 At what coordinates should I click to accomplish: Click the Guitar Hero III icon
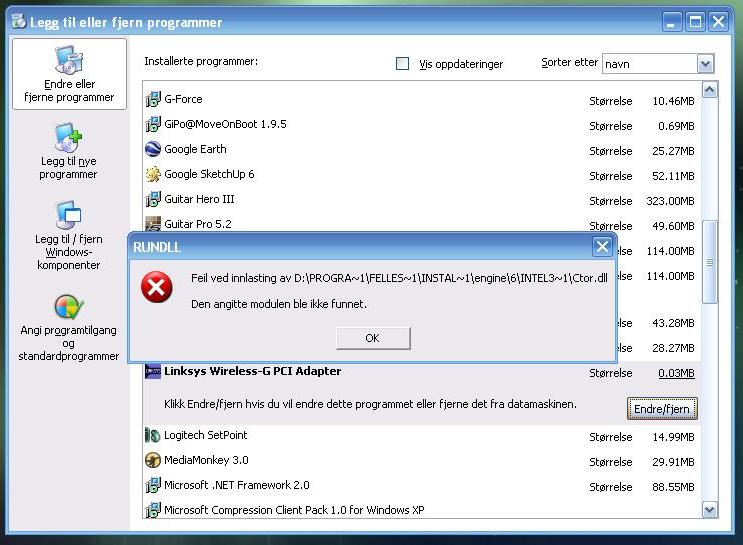tap(153, 199)
